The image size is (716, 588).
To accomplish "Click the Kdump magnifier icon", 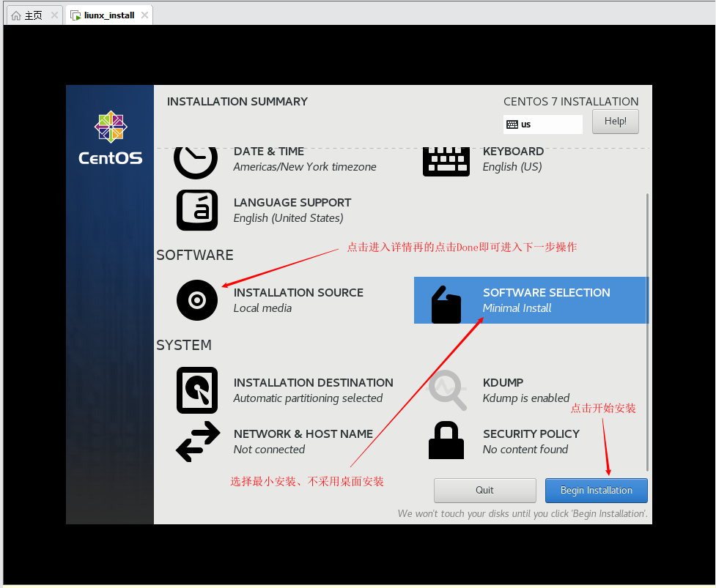I will click(x=447, y=390).
